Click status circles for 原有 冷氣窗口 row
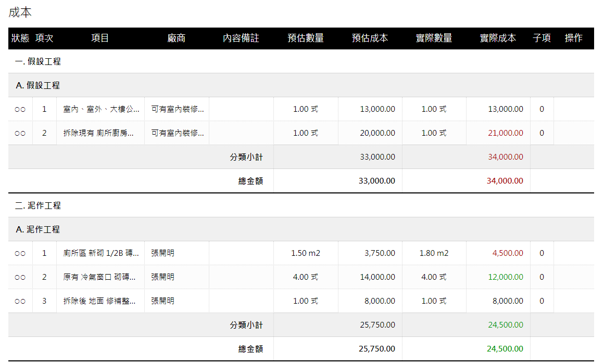The image size is (604, 364). (x=20, y=277)
